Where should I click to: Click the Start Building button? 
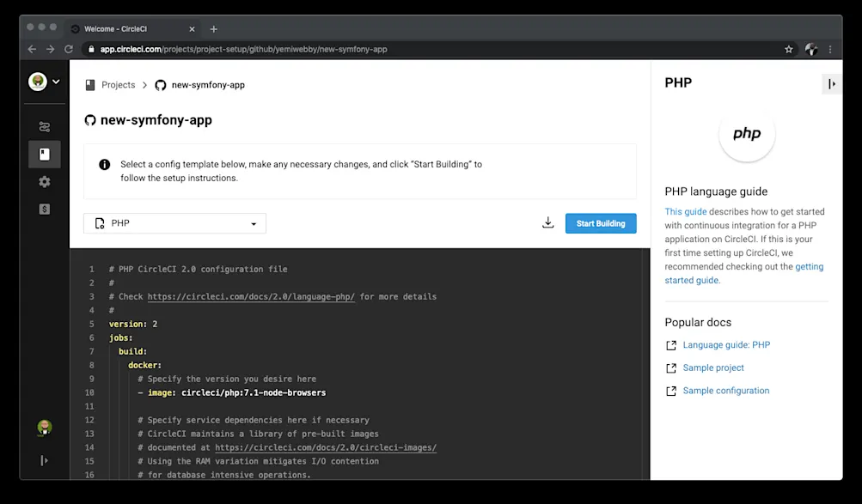click(600, 222)
